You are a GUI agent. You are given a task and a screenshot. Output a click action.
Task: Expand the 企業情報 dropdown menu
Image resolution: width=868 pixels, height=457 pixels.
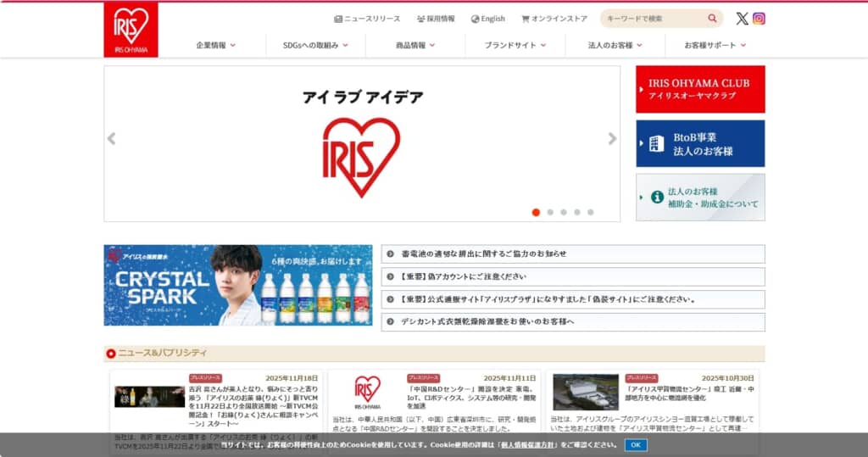point(215,45)
